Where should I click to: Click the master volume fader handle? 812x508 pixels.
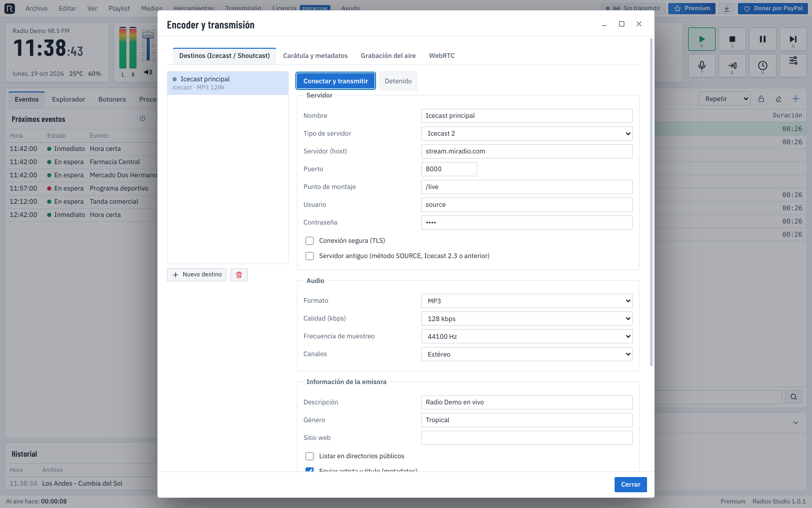click(148, 35)
